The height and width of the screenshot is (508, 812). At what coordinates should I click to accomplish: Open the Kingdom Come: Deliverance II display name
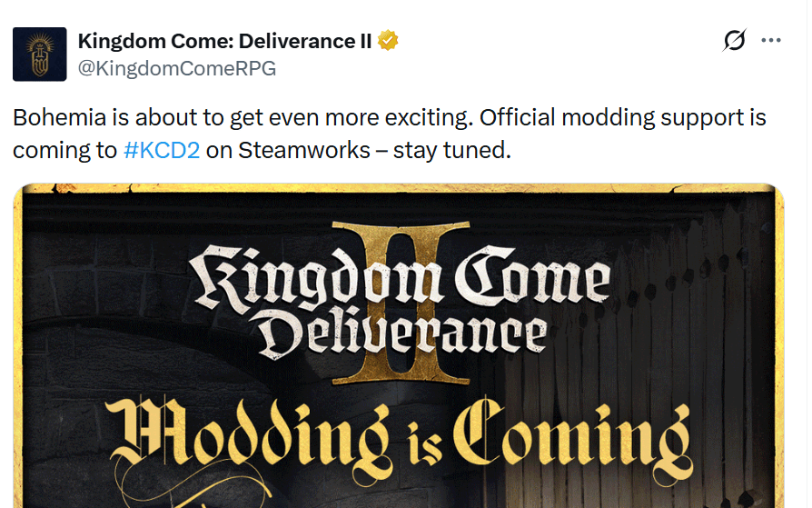pos(224,41)
